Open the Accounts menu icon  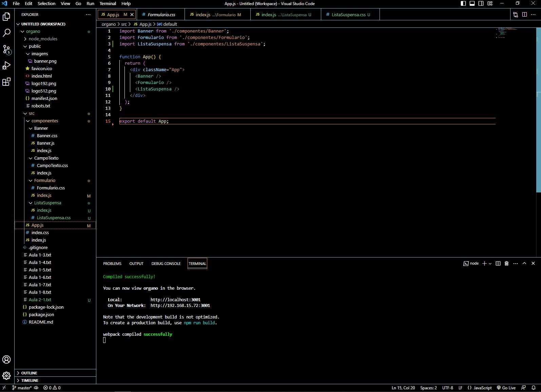(6, 359)
